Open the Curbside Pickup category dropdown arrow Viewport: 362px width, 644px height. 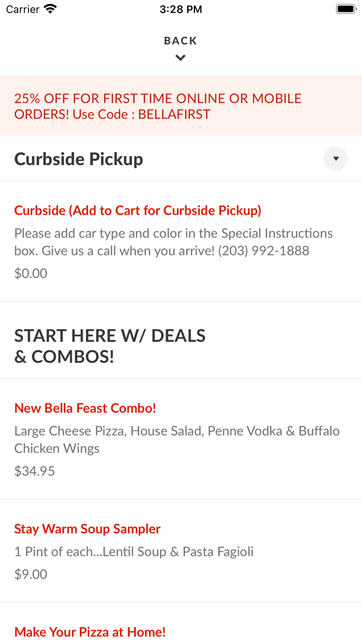(336, 159)
